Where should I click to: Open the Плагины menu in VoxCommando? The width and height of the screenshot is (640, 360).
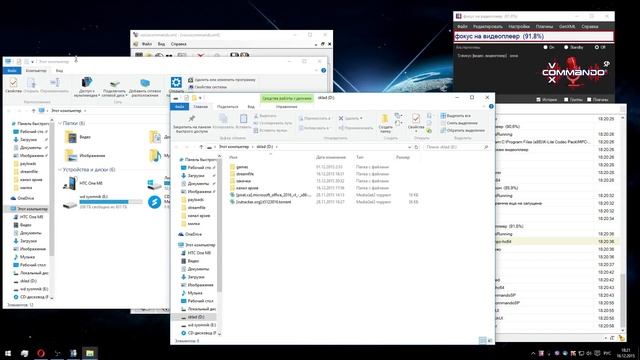tap(544, 27)
